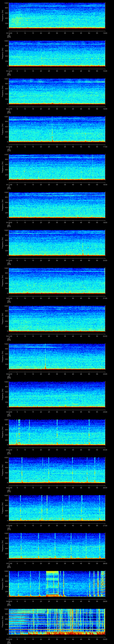Click Frequency (Hz) axis label of 8:26 spectrogram

pos(3,507)
